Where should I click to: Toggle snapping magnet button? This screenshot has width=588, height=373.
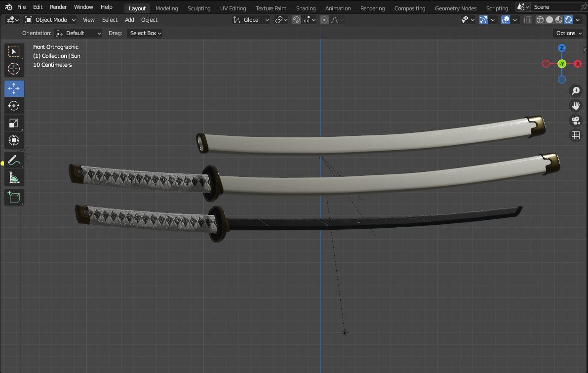click(296, 20)
